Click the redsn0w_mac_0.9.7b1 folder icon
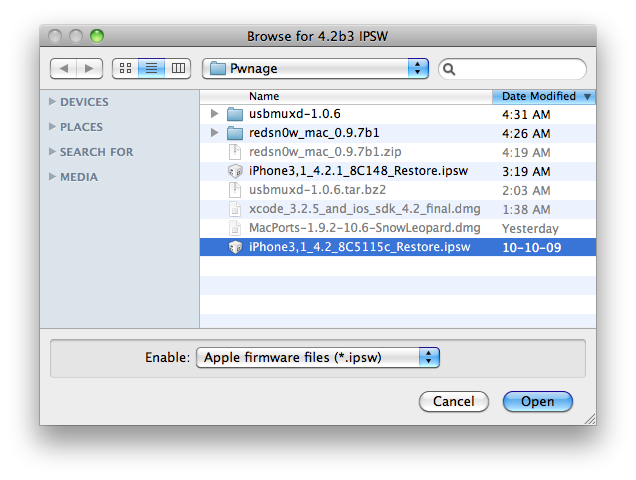This screenshot has height=480, width=636. (x=234, y=133)
